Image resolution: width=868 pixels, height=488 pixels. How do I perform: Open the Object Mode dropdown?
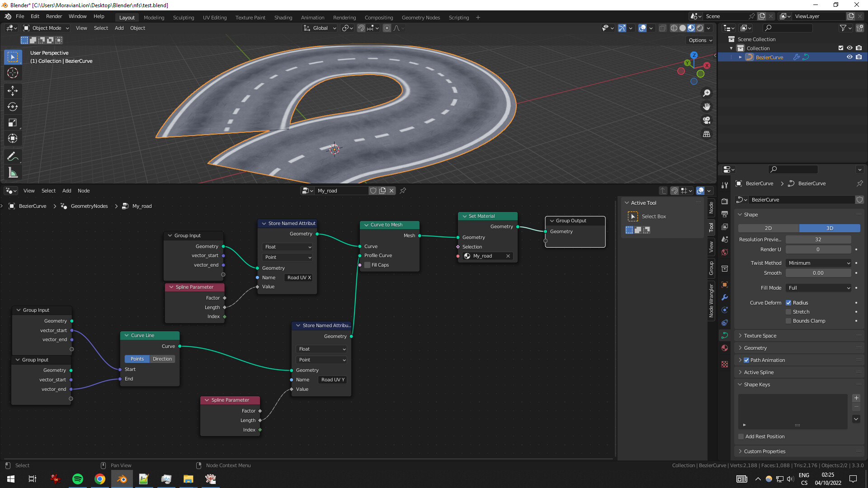click(46, 28)
